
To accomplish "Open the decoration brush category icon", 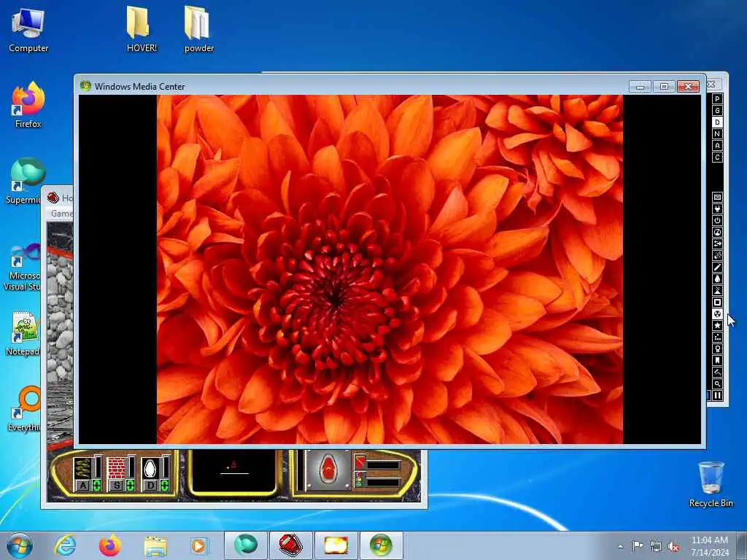I will coord(717,372).
